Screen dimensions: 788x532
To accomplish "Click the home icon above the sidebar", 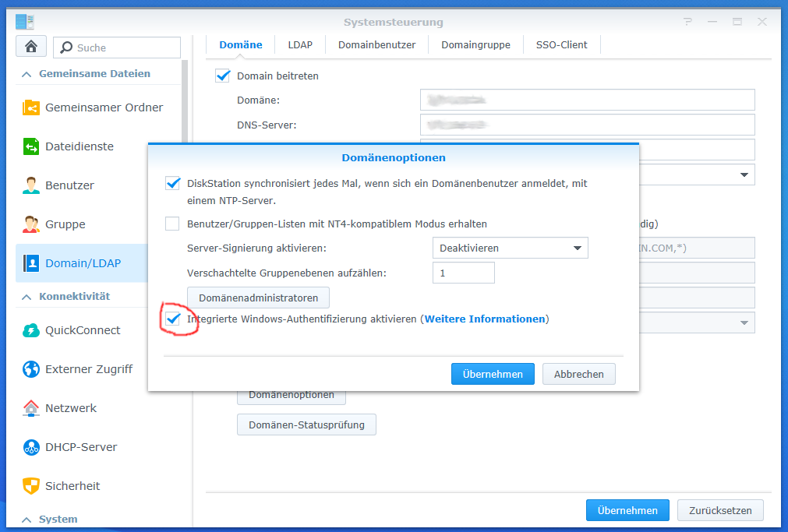I will [x=30, y=47].
